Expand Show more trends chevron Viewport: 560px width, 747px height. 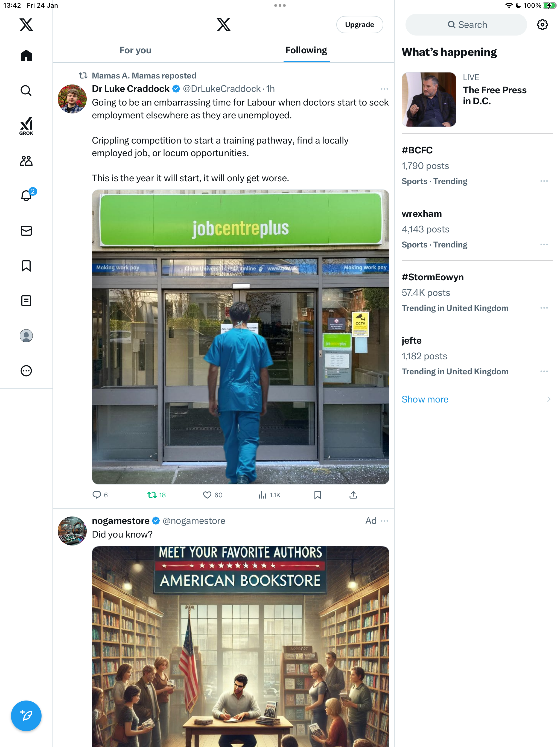coord(549,399)
